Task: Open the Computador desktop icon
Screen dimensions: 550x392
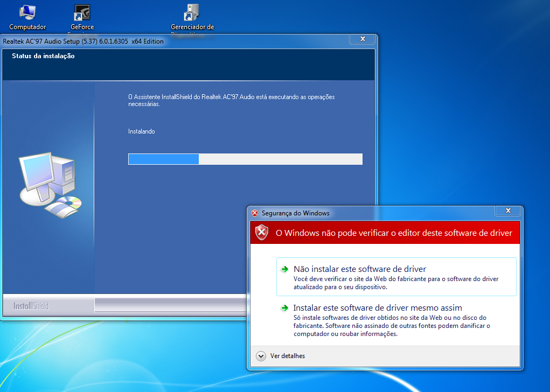Action: tap(27, 17)
